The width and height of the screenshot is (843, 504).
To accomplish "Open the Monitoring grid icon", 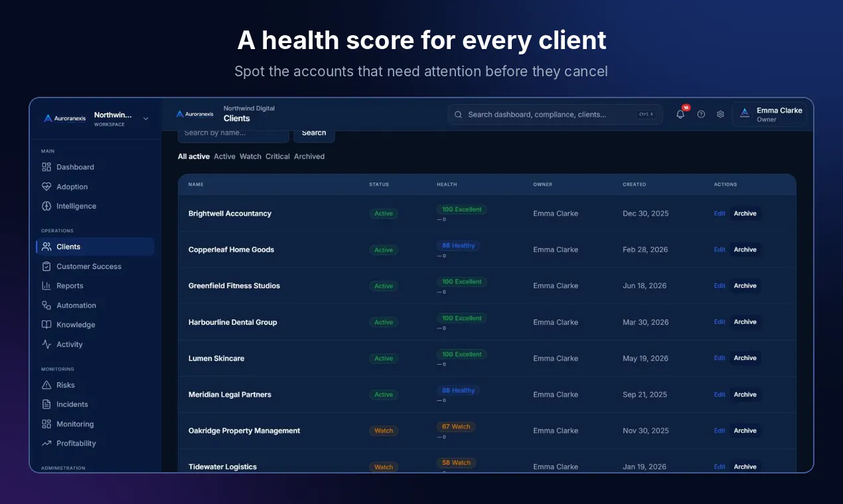I will (x=46, y=424).
